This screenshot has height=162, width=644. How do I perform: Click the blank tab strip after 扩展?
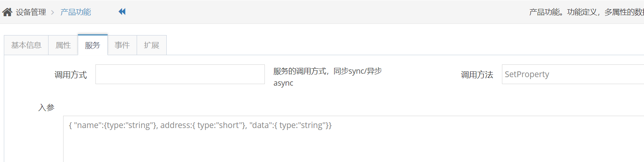(x=405, y=45)
